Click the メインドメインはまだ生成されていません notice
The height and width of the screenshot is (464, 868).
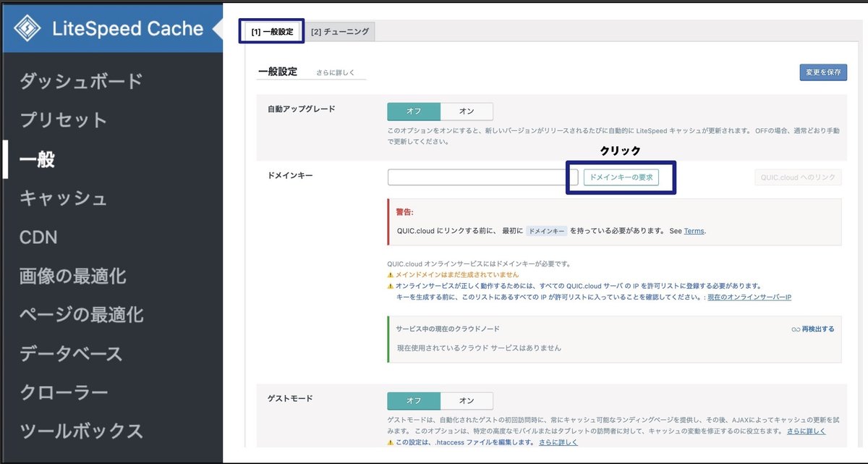[457, 275]
